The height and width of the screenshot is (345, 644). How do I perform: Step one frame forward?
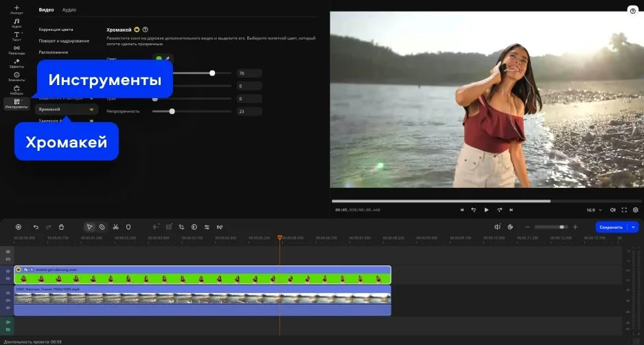499,210
